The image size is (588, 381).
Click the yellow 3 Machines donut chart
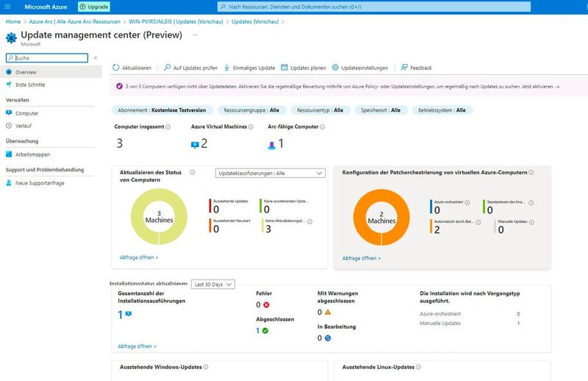(x=159, y=216)
